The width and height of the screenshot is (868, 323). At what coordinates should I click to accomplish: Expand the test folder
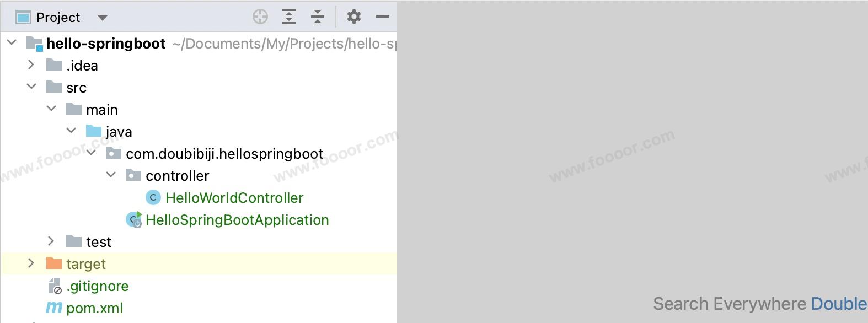point(51,241)
